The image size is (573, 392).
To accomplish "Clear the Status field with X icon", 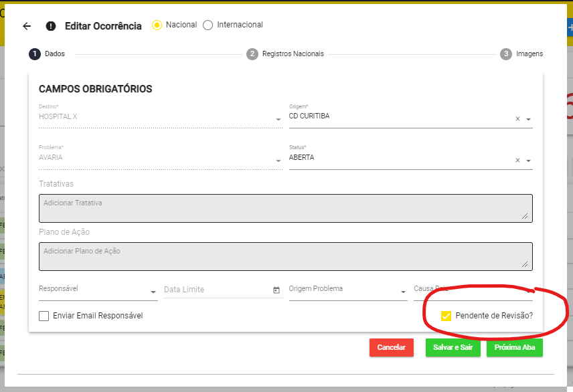I will coord(517,161).
